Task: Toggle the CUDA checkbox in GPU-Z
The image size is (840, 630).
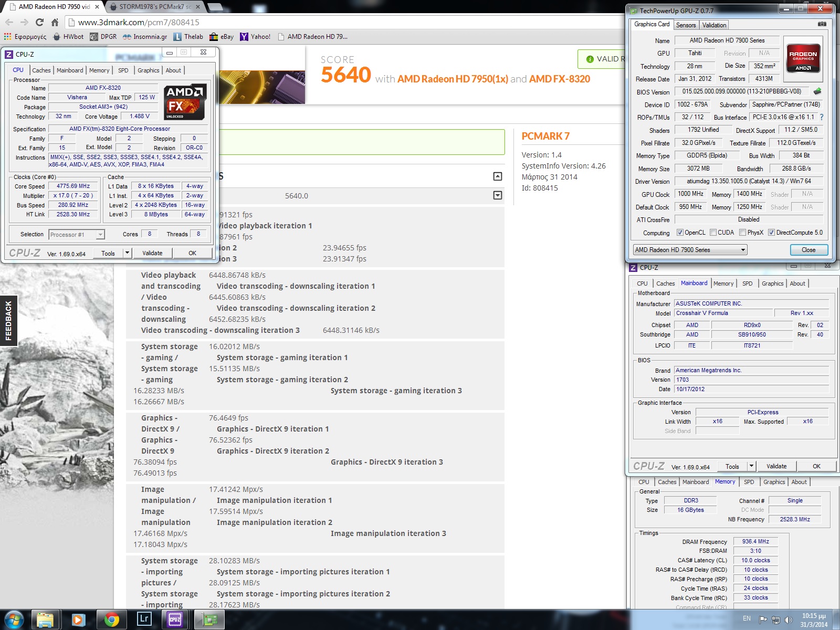Action: [713, 233]
